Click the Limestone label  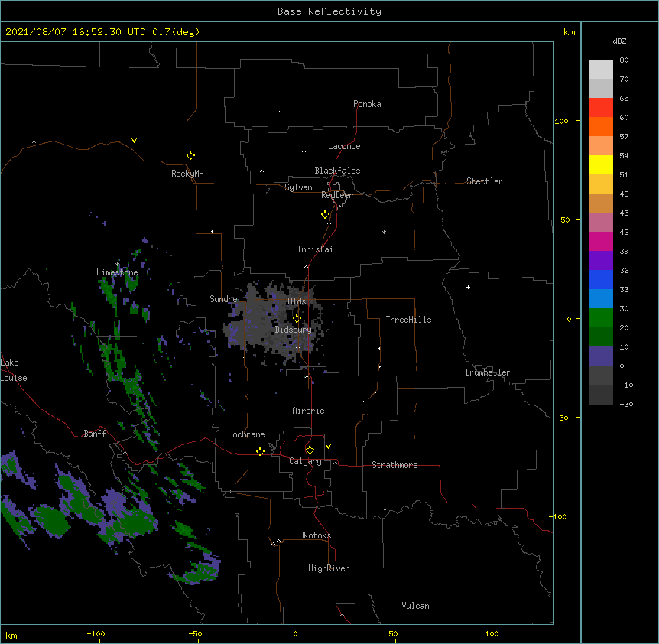pyautogui.click(x=117, y=272)
